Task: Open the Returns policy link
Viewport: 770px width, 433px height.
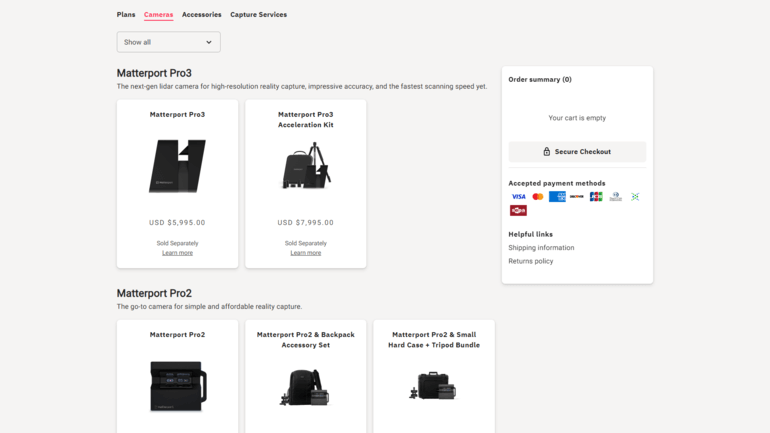Action: 530,261
